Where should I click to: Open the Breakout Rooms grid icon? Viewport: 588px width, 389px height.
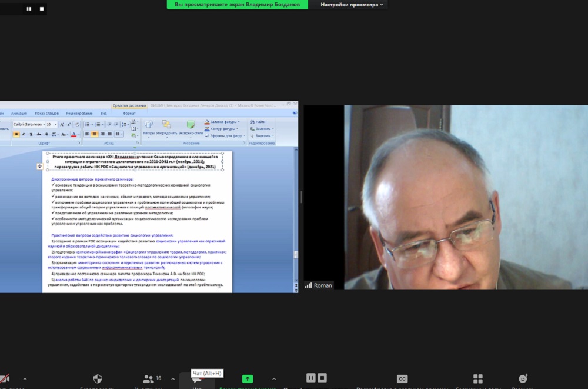pyautogui.click(x=478, y=379)
